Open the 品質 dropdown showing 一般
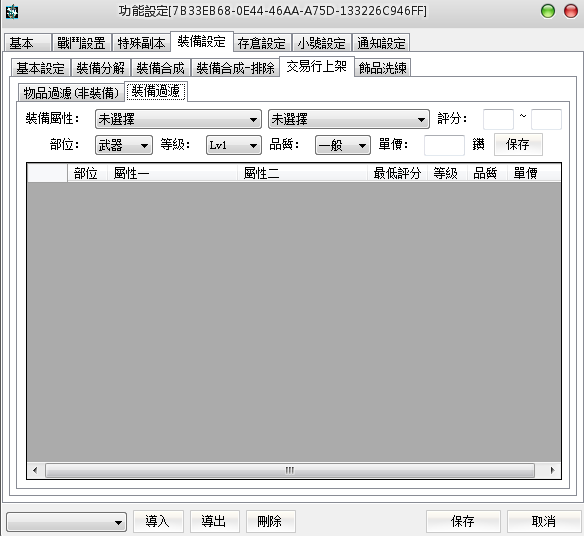The width and height of the screenshot is (584, 536). (x=343, y=145)
